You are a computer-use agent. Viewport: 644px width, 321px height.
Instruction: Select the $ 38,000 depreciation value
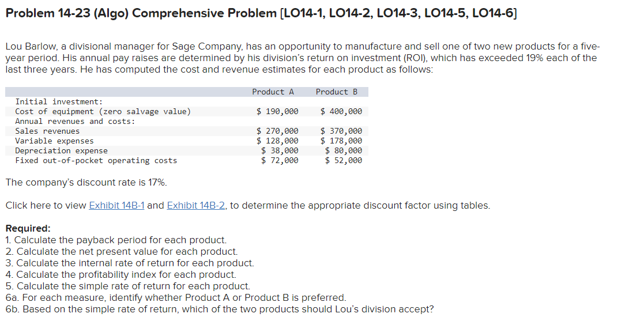280,150
